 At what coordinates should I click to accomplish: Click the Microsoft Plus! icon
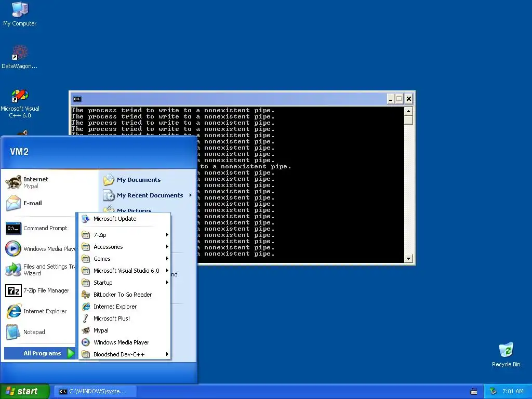tap(86, 318)
